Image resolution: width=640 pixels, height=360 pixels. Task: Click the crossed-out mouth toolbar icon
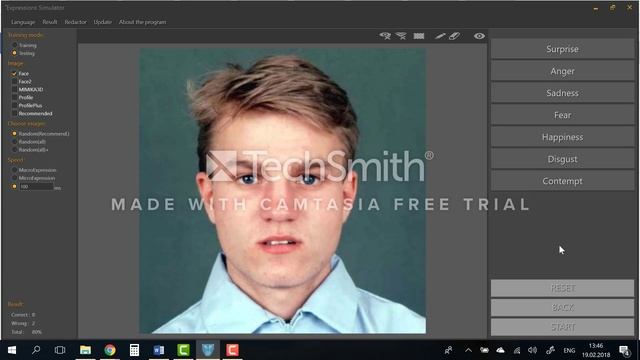click(402, 36)
